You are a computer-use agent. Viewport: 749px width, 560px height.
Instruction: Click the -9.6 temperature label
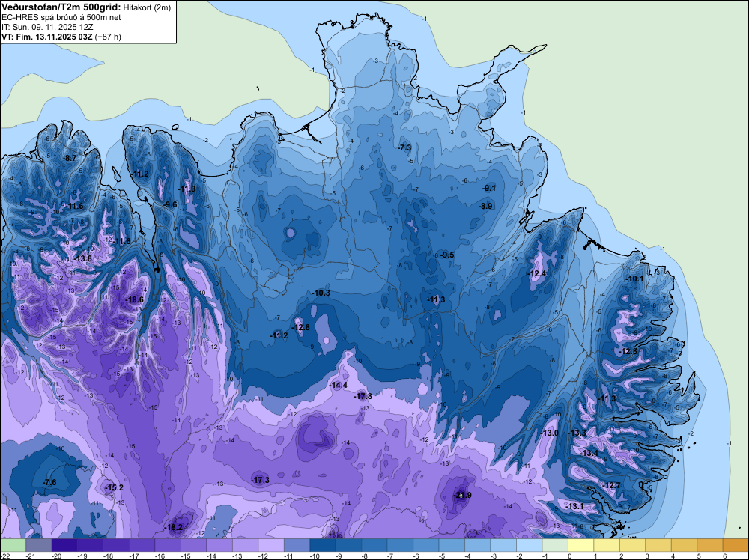click(170, 205)
